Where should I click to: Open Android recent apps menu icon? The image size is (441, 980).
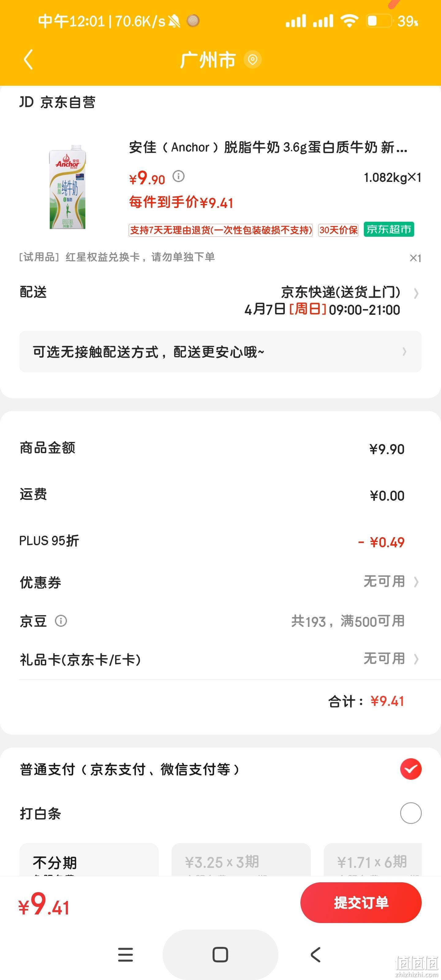tap(125, 955)
